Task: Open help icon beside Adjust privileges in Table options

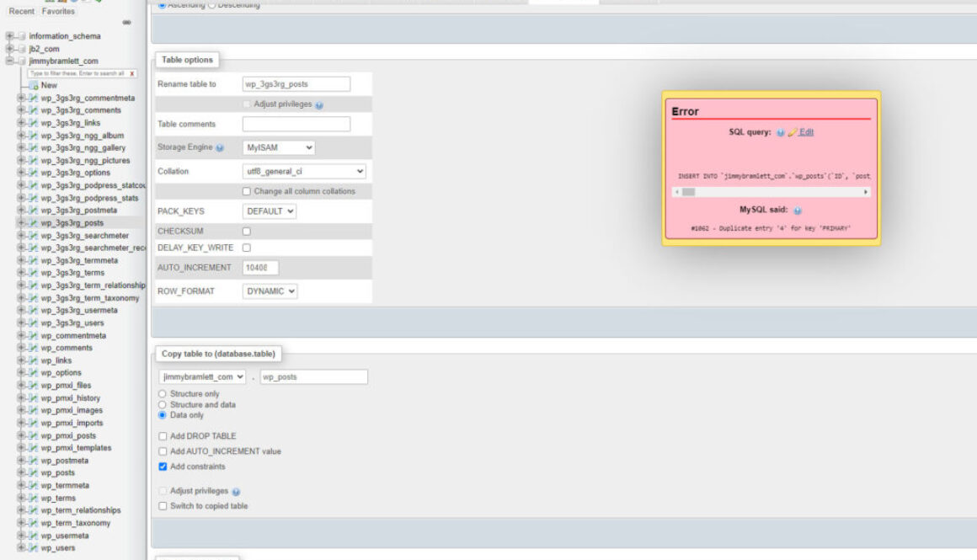Action: 319,105
